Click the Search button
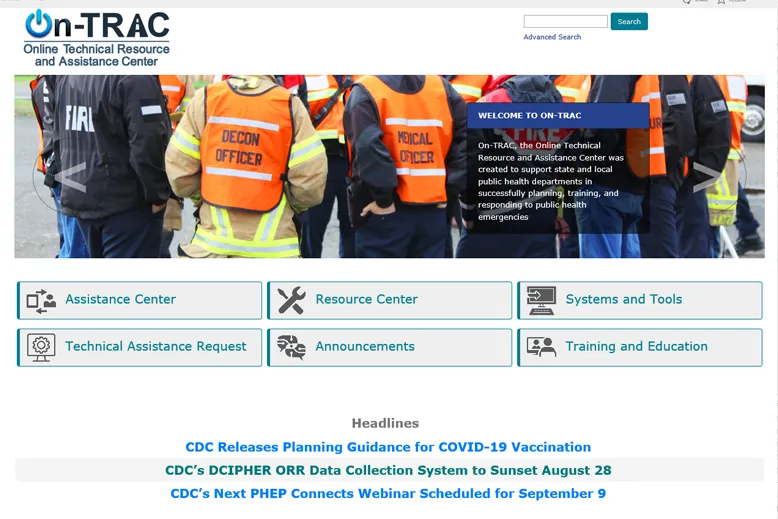Viewport: 778px width, 519px height. tap(629, 21)
